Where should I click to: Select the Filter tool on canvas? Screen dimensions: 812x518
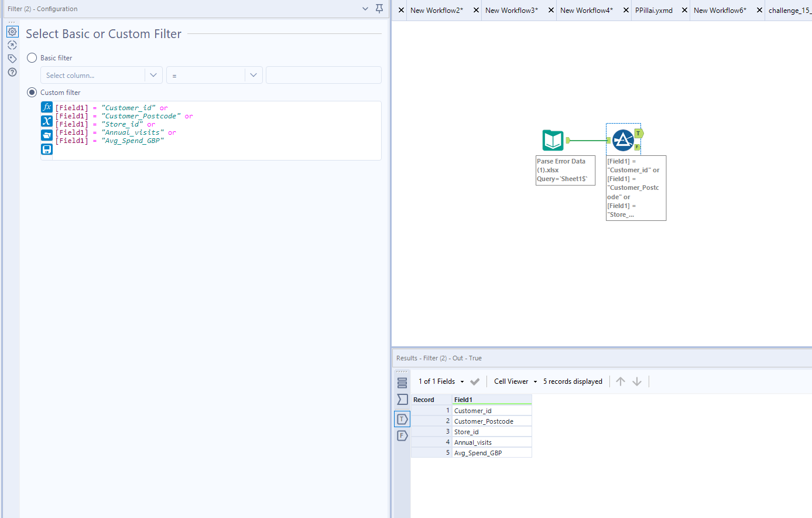[623, 141]
